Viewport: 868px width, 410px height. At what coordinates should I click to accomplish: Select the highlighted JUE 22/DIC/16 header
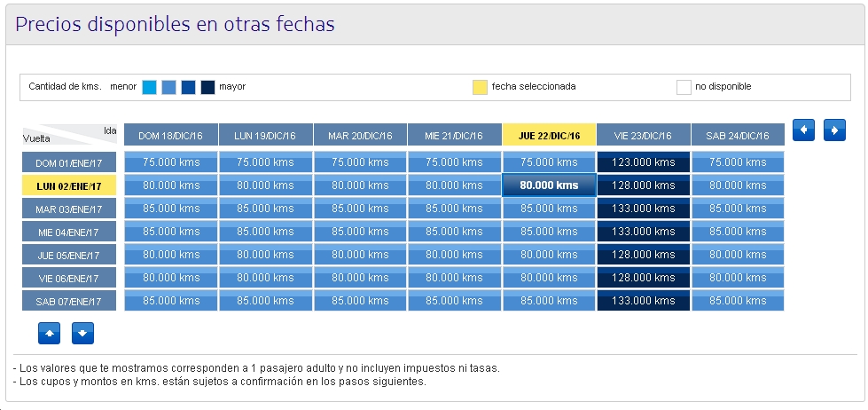(549, 136)
